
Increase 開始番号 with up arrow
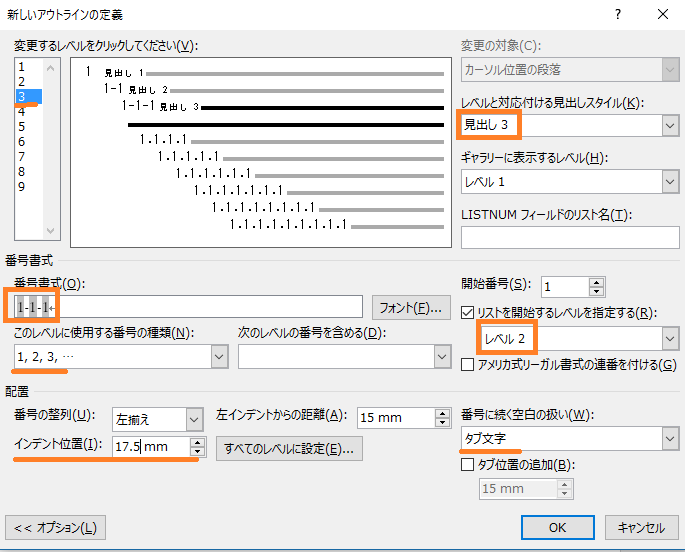coord(596,282)
